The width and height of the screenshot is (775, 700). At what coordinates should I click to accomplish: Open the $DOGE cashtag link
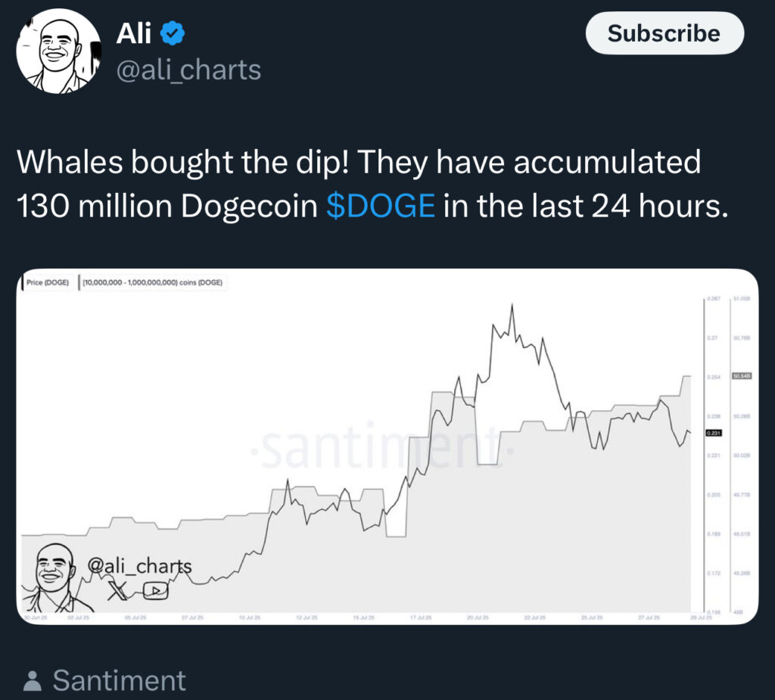[381, 206]
